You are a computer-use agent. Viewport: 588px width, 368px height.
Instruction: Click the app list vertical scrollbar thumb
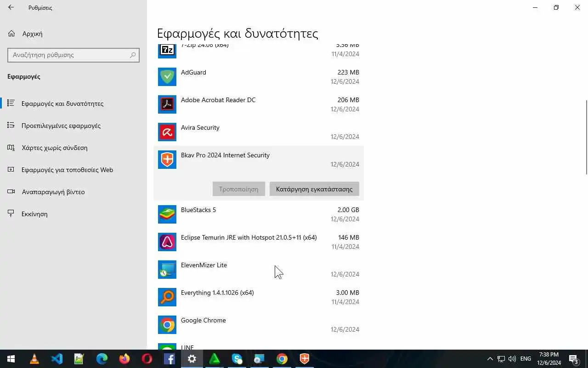[x=586, y=137]
